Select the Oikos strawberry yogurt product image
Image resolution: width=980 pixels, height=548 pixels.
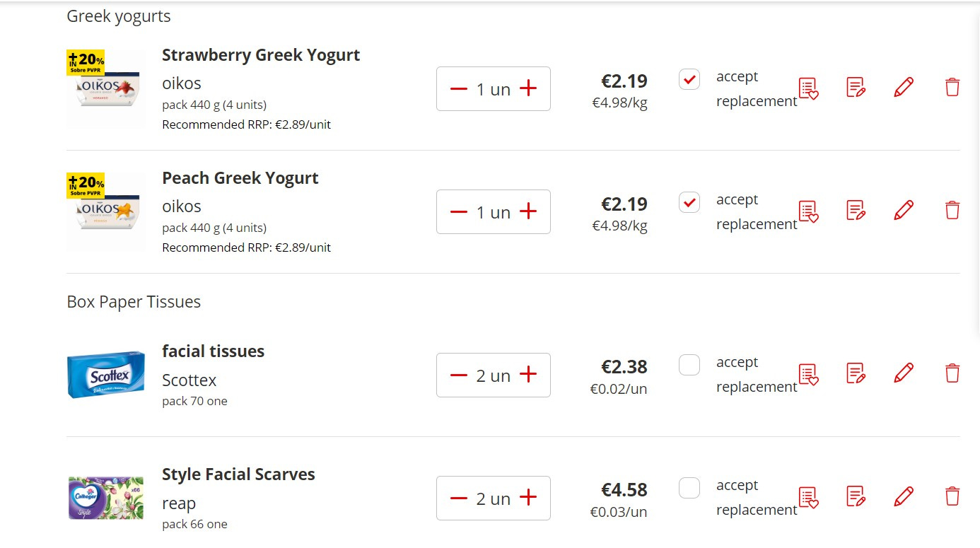105,88
